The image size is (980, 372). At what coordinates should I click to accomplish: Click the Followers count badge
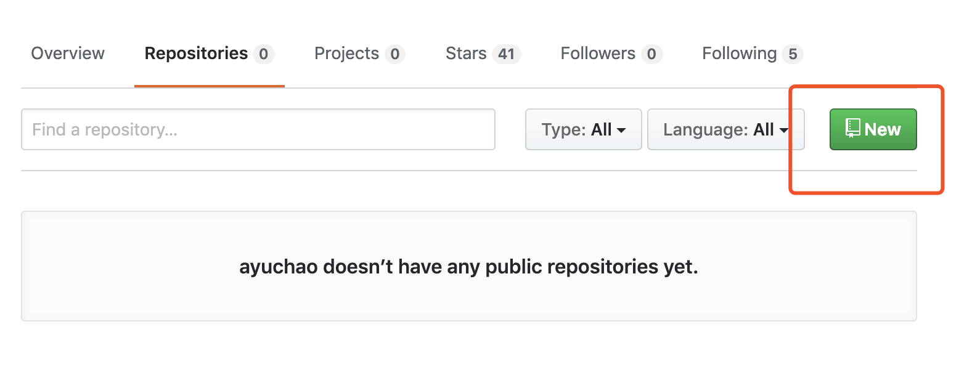[x=651, y=54]
